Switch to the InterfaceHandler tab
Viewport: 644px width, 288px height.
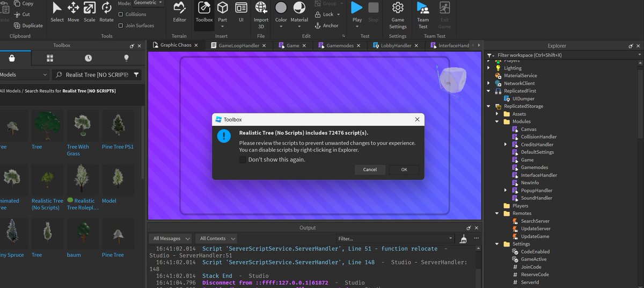(453, 46)
